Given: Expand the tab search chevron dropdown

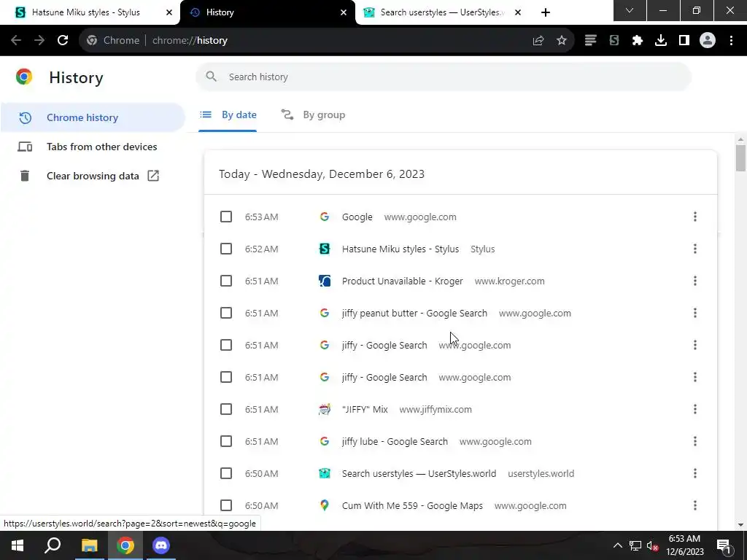Looking at the screenshot, I should 630,10.
